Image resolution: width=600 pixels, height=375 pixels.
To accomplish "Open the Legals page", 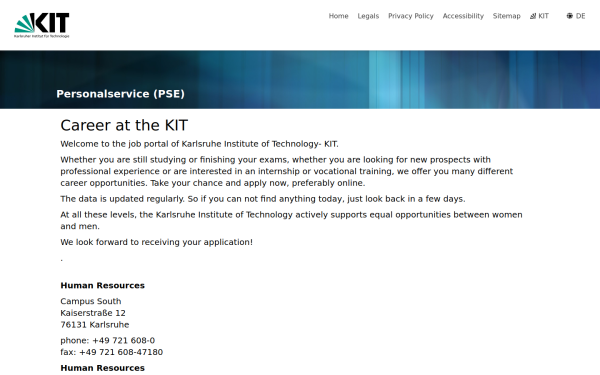I will tap(368, 16).
